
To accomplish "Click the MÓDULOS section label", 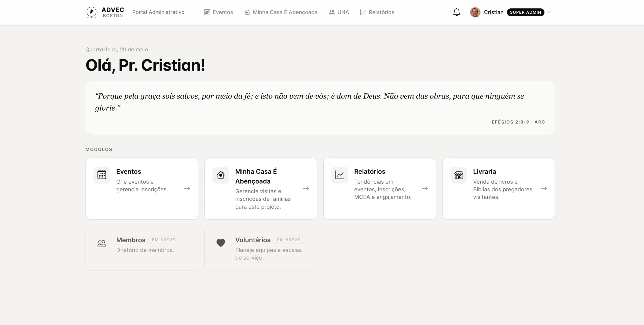I will (x=99, y=149).
